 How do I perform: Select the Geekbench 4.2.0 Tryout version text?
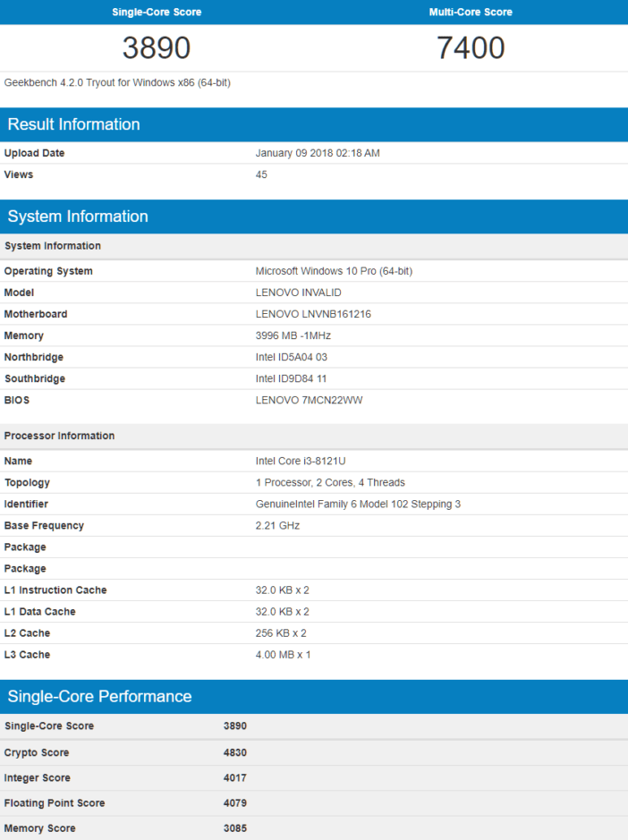[117, 82]
